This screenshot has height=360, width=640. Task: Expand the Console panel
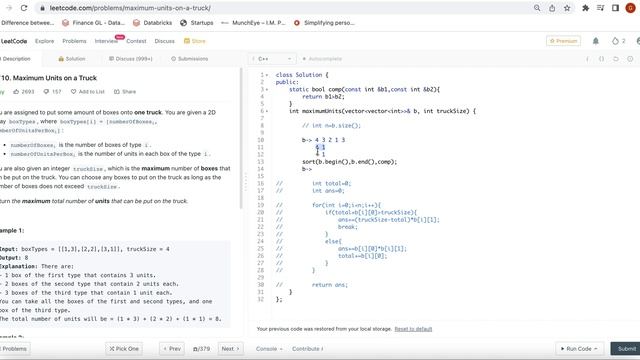click(x=269, y=349)
